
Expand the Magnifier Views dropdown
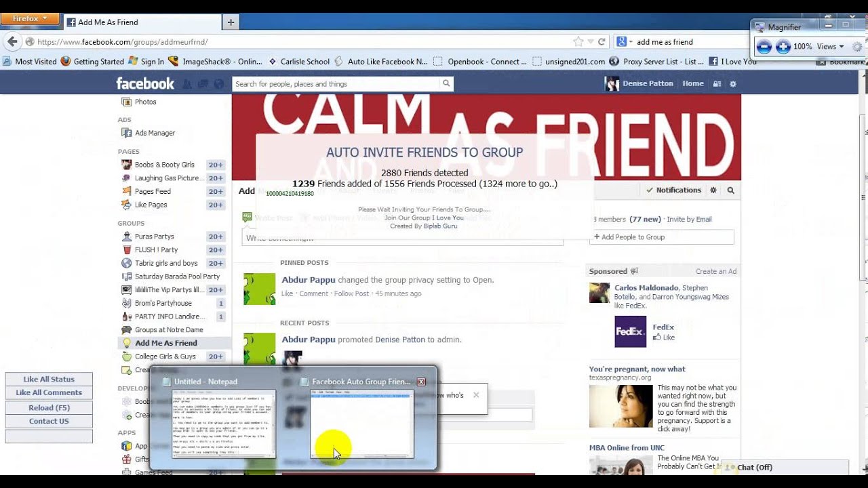coord(830,47)
